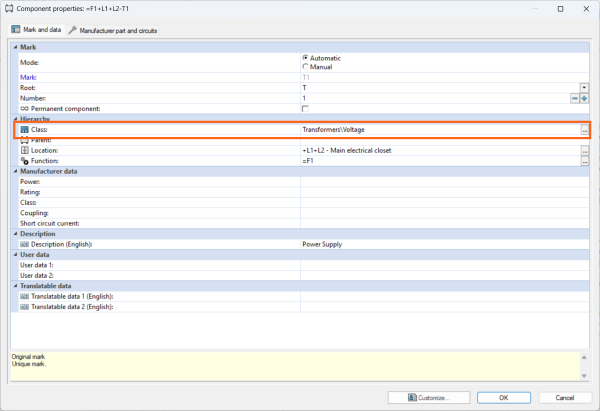Edit the Short circuit current field

click(x=445, y=223)
